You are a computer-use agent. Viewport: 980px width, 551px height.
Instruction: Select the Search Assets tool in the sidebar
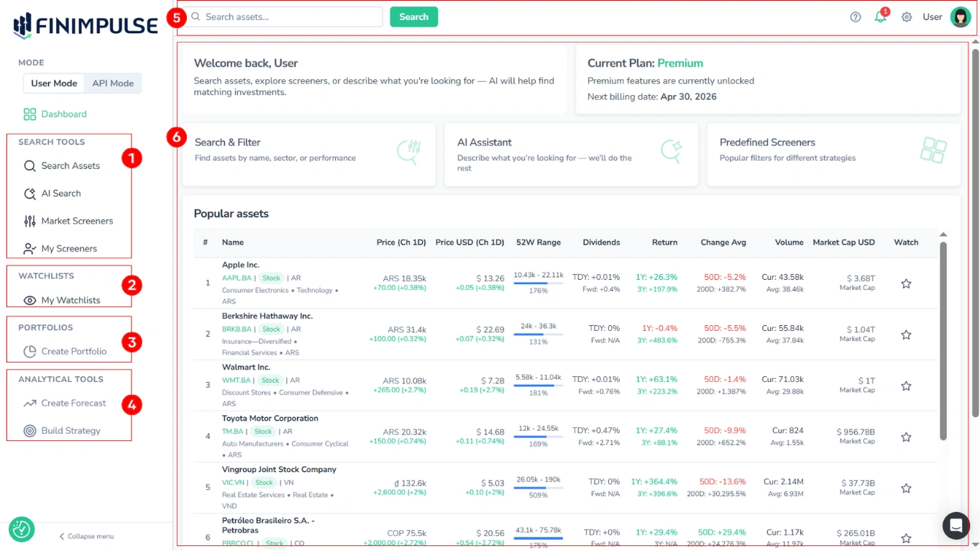click(x=70, y=165)
